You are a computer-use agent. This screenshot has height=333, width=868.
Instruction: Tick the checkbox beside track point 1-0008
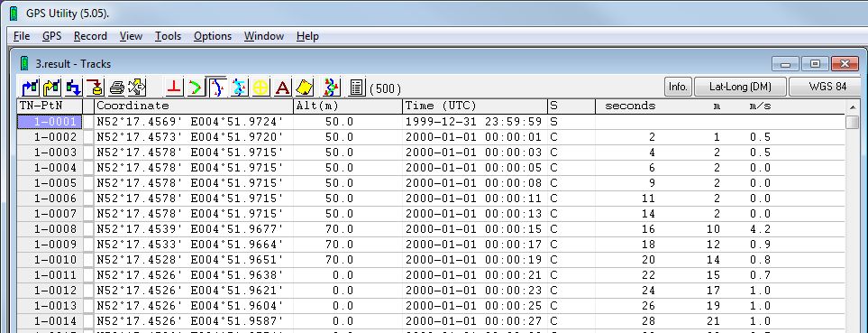(x=88, y=229)
